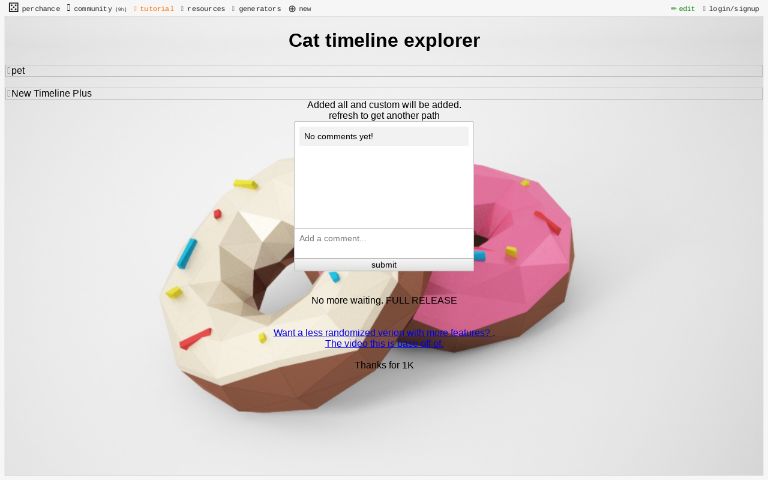The image size is (768, 480).
Task: Open the tutorial link
Action: 154,8
